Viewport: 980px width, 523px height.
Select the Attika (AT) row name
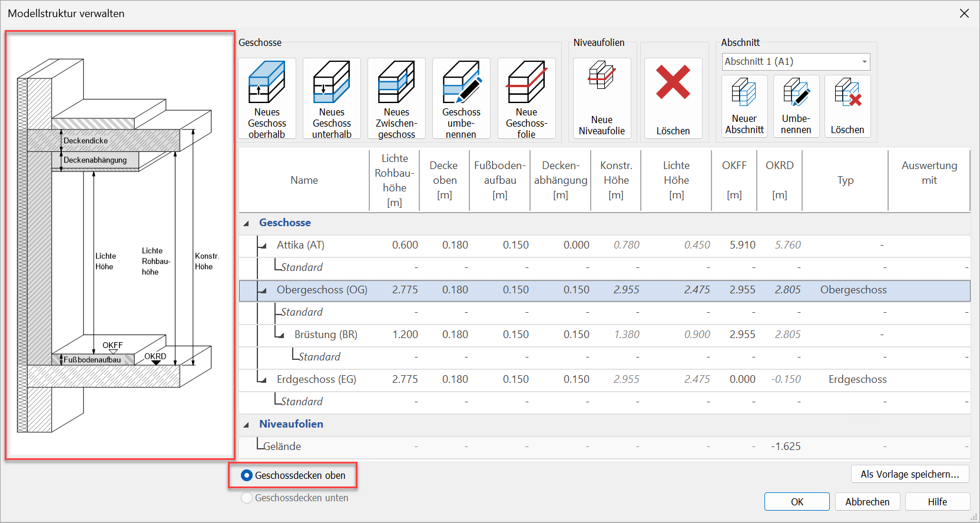(300, 245)
